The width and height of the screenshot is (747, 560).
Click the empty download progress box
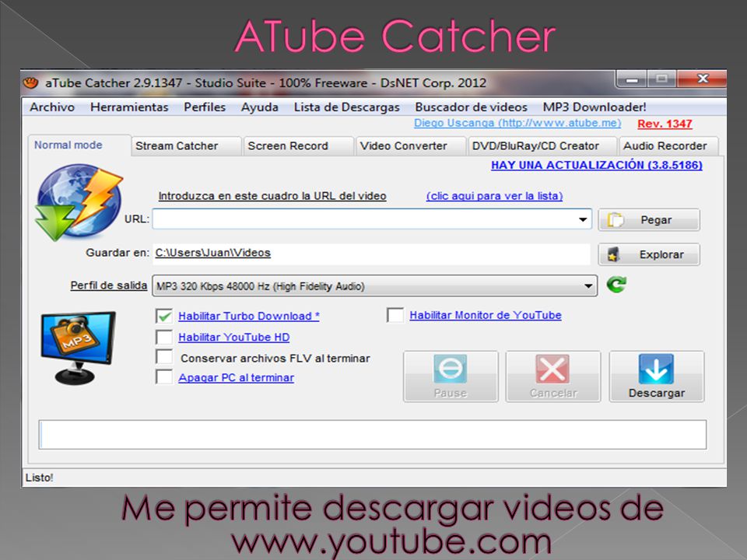pos(373,434)
